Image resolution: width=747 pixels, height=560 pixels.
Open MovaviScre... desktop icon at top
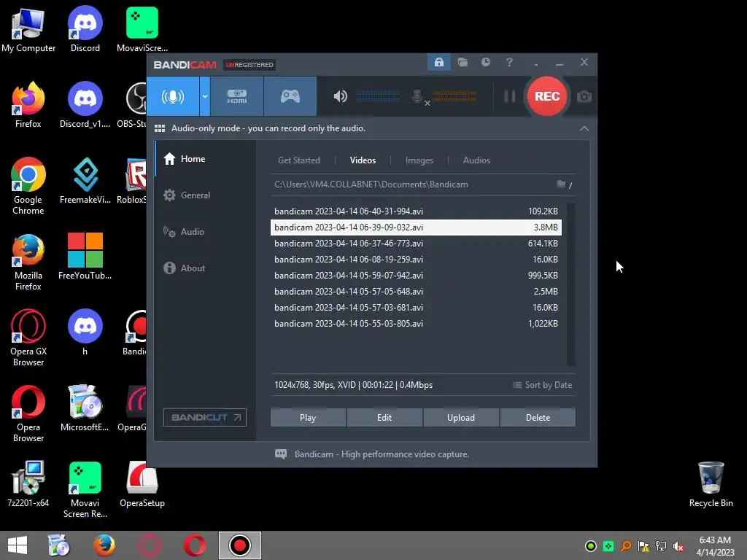pos(142,30)
